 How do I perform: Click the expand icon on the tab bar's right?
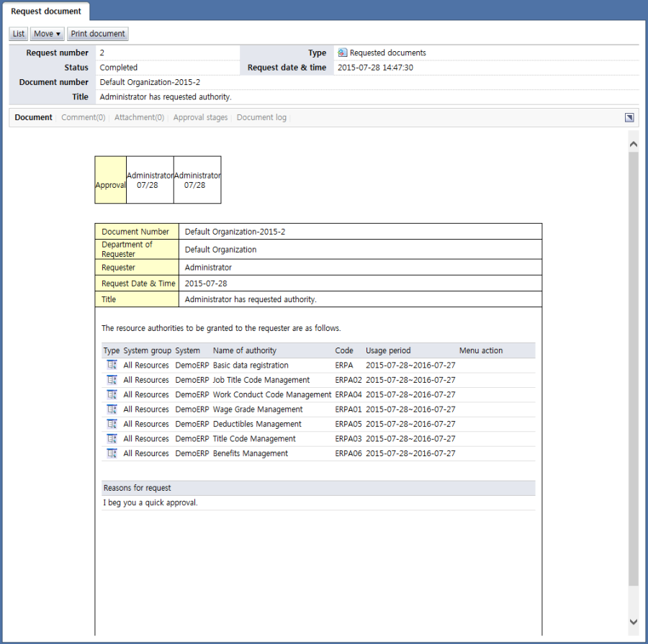(629, 118)
